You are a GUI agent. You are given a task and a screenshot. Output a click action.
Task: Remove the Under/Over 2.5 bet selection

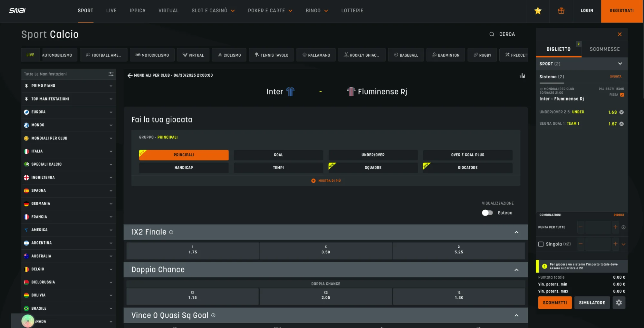(x=621, y=112)
